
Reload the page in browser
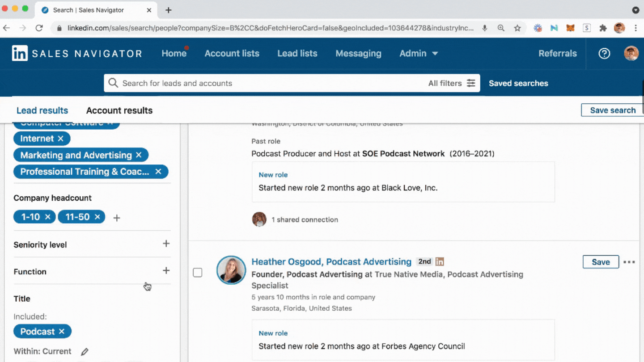tap(39, 28)
